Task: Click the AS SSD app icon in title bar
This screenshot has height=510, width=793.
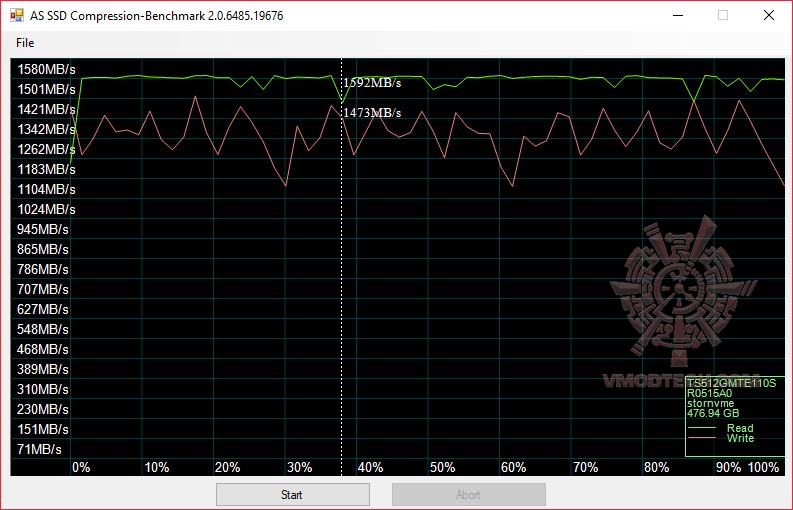Action: coord(17,15)
